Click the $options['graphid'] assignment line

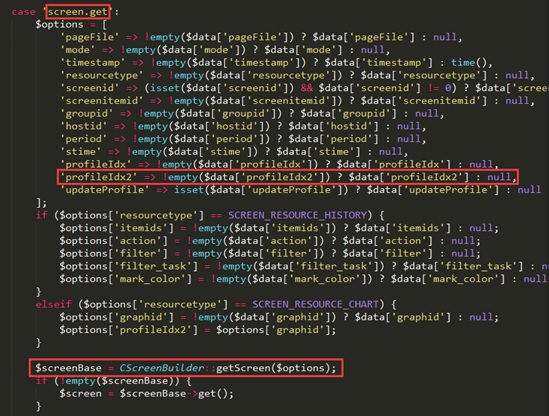tap(279, 317)
